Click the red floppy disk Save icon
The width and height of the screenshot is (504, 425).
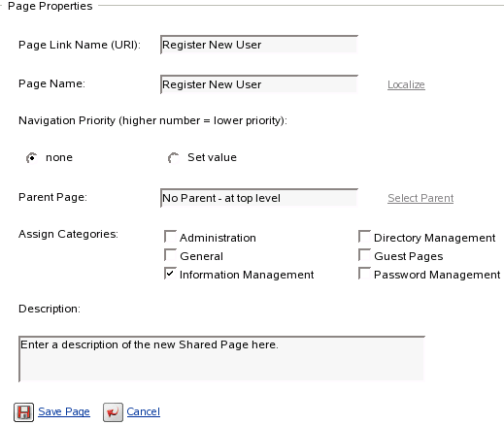(23, 412)
